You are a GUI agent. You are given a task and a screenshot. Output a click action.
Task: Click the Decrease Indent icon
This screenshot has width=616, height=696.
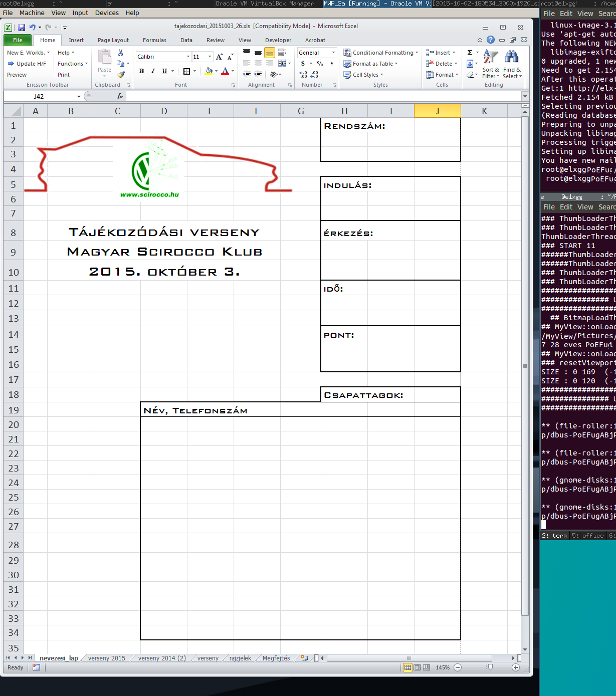(247, 75)
